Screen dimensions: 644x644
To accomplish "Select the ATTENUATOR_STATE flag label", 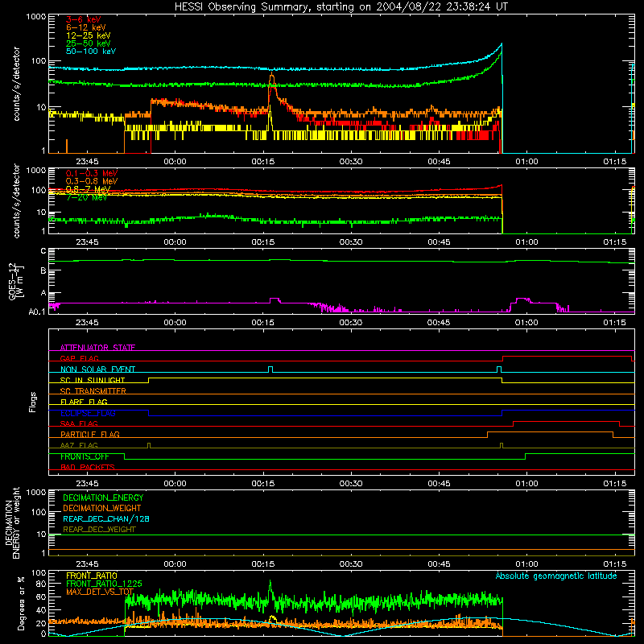I will click(x=97, y=348).
